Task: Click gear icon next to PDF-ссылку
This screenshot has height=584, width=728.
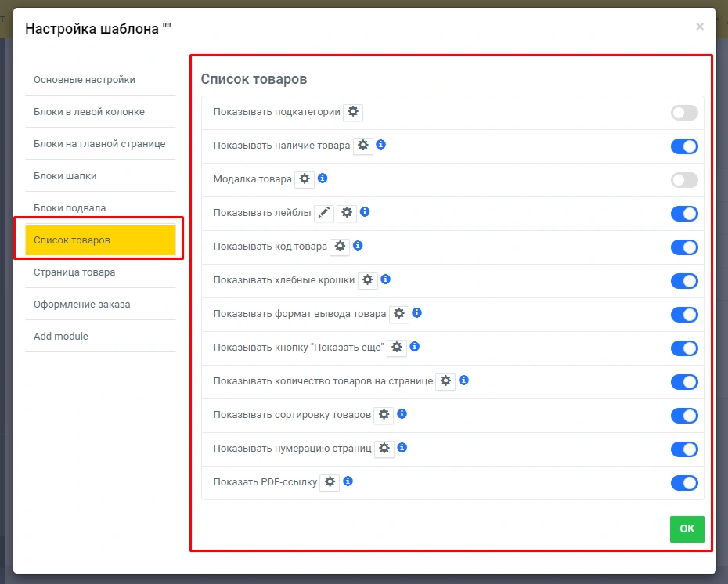Action: [330, 482]
